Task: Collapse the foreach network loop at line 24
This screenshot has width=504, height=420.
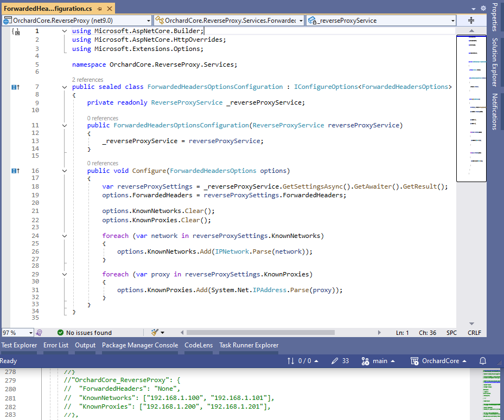Action: (65, 236)
